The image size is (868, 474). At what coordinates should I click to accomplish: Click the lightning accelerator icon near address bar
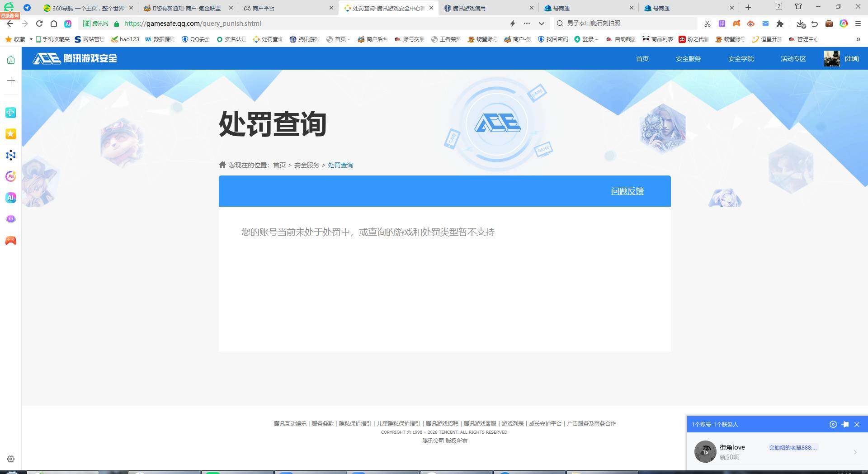[512, 23]
